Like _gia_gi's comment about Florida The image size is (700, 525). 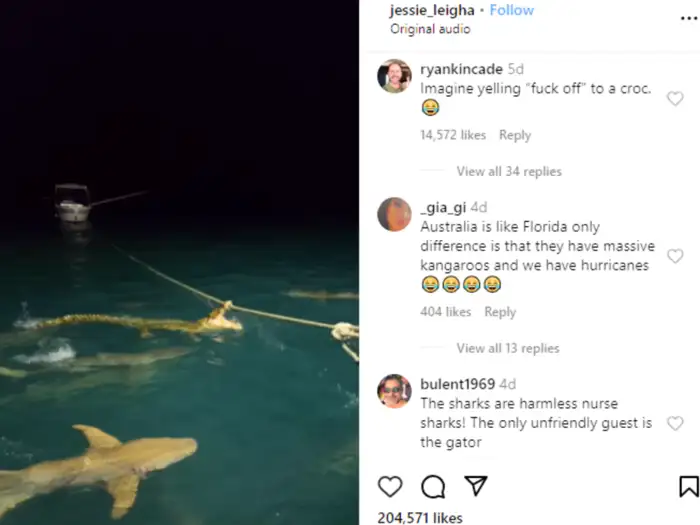675,256
